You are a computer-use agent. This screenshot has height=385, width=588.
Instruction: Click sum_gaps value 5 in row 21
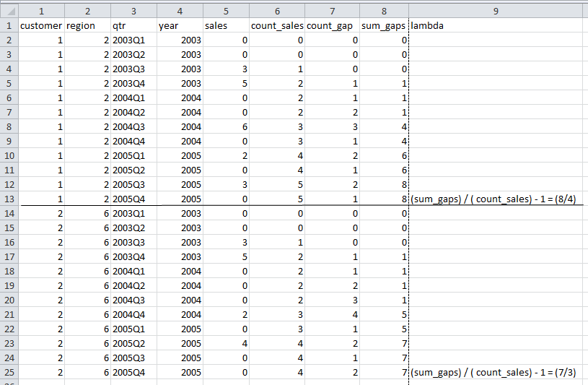pyautogui.click(x=384, y=315)
